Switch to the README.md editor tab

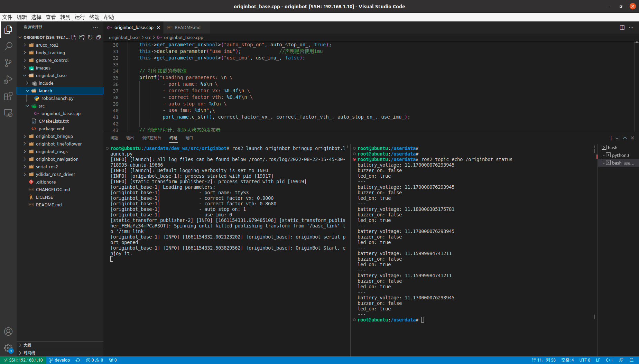187,28
